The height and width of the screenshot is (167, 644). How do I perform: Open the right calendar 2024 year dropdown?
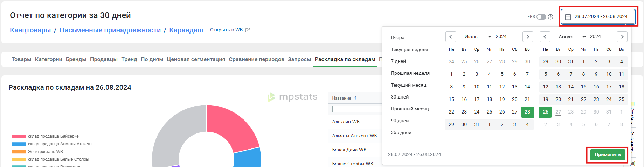595,37
